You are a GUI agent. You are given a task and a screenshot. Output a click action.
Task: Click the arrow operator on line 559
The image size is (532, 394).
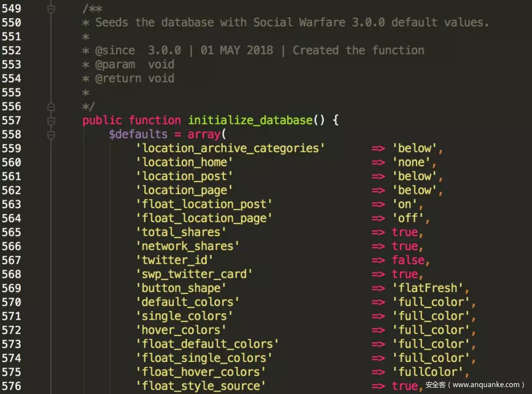pyautogui.click(x=378, y=148)
